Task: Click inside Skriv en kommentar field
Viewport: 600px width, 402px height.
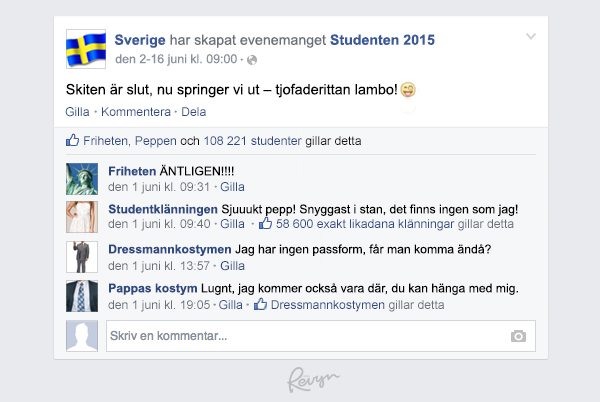Action: click(x=321, y=336)
